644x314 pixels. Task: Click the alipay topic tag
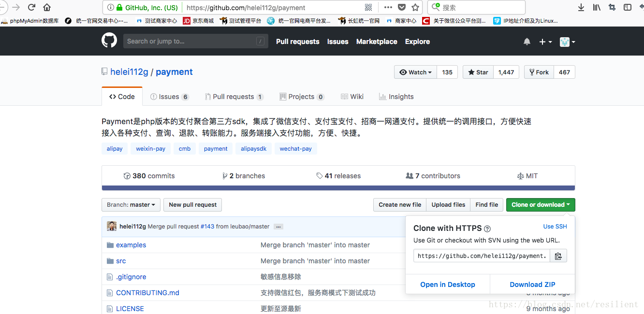tap(115, 149)
